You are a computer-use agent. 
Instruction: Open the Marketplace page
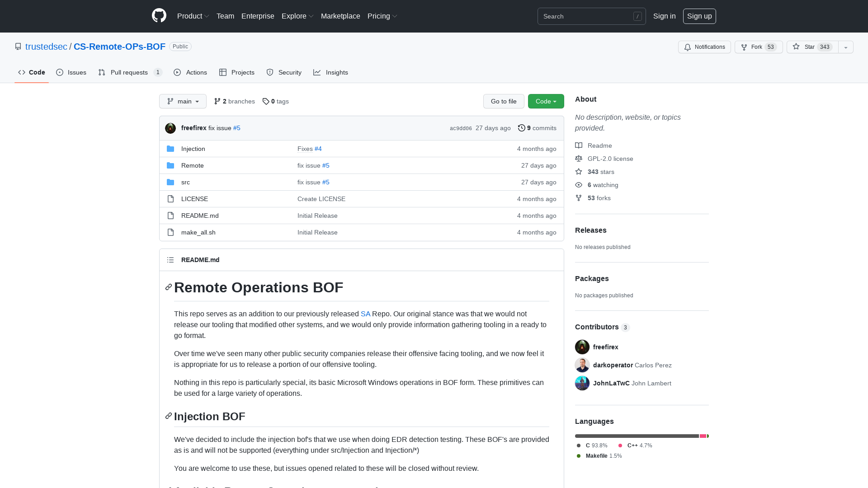tap(340, 16)
